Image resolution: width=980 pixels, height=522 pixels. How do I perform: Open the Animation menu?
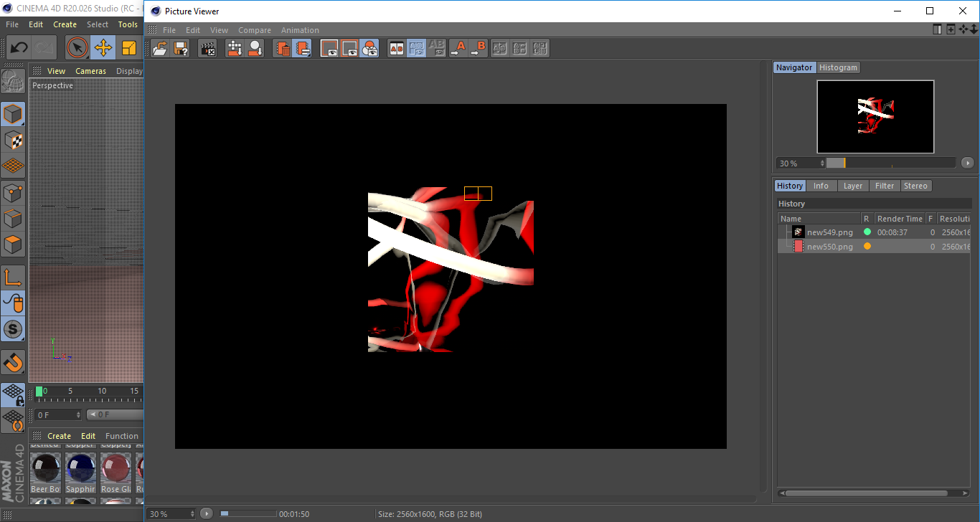[300, 30]
